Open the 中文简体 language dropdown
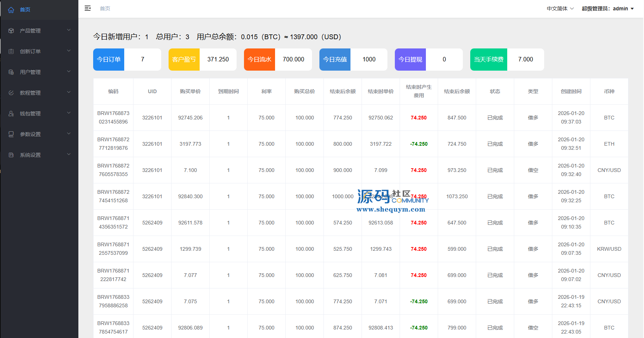This screenshot has width=644, height=338. click(560, 9)
